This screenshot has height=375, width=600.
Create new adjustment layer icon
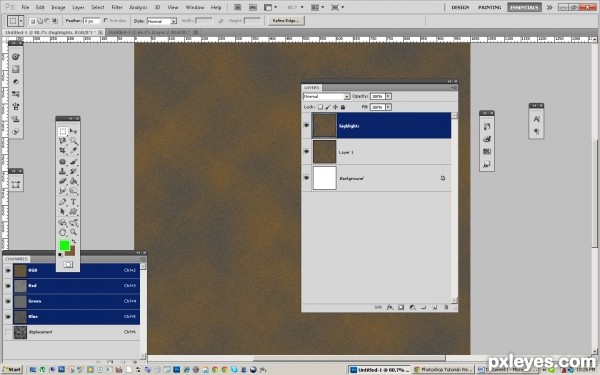pyautogui.click(x=412, y=307)
